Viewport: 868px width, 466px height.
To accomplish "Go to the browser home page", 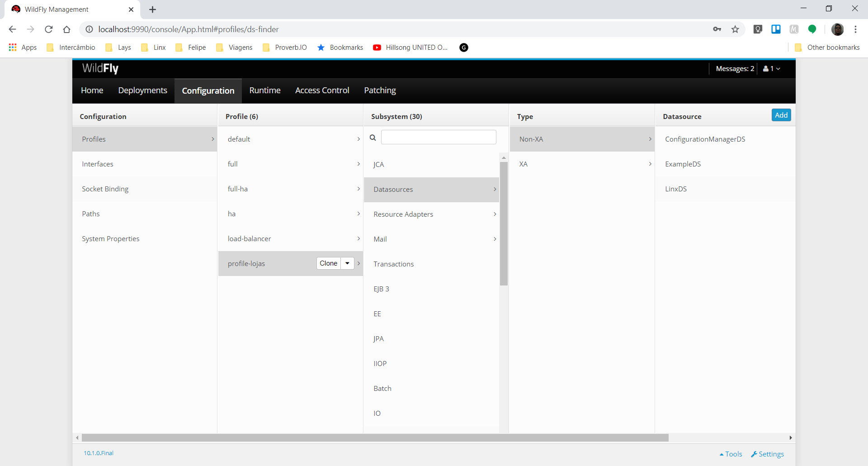I will point(67,29).
